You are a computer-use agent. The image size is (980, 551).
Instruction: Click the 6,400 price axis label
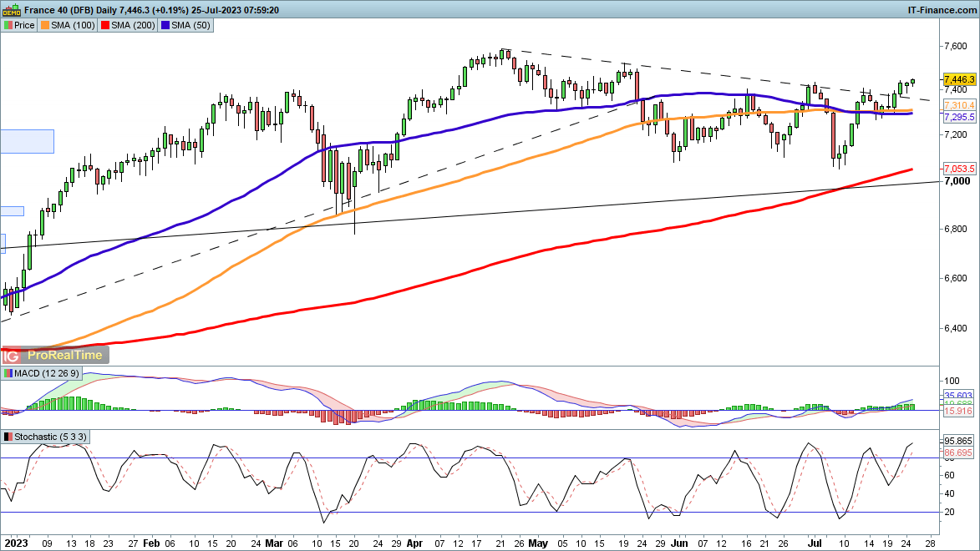click(956, 328)
